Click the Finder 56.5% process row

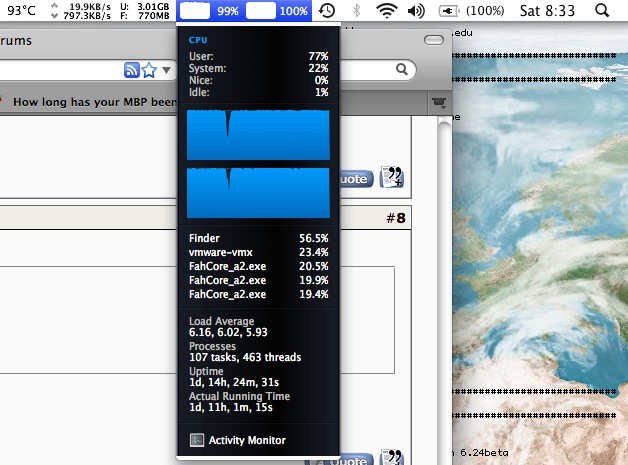coord(258,238)
